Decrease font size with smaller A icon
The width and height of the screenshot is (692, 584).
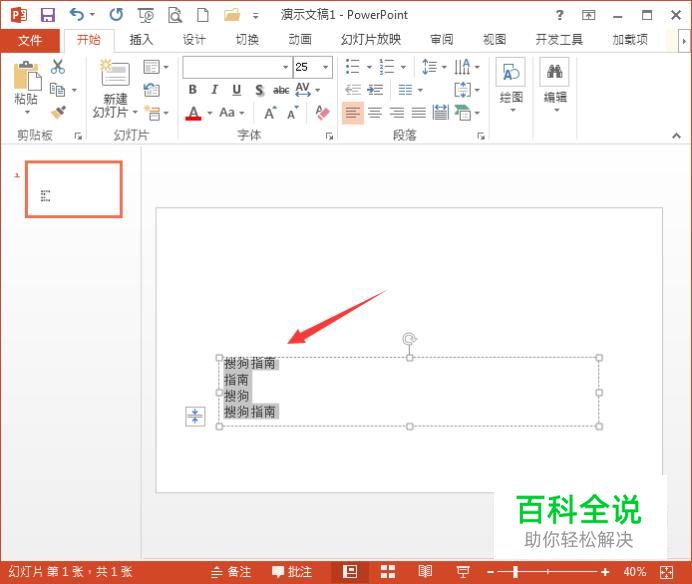coord(293,113)
